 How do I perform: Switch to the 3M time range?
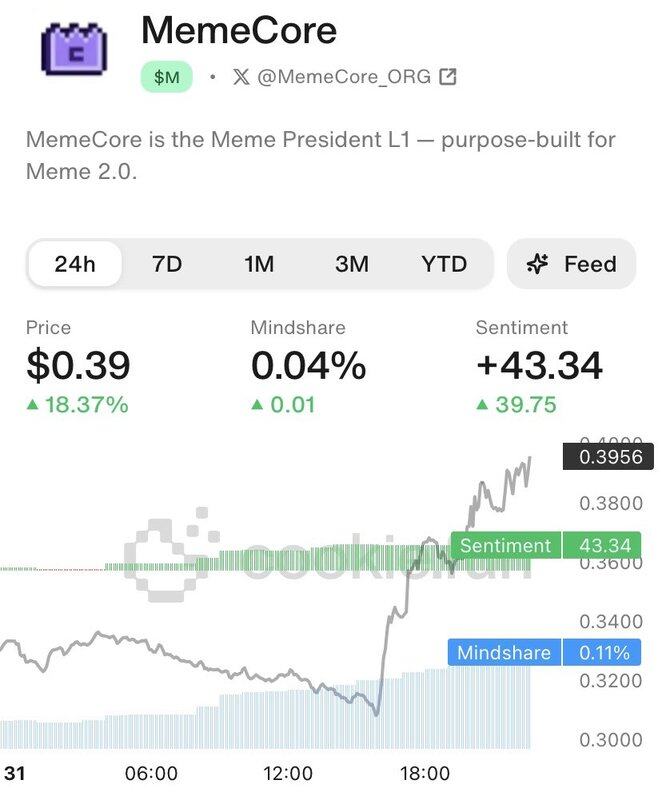pos(352,264)
